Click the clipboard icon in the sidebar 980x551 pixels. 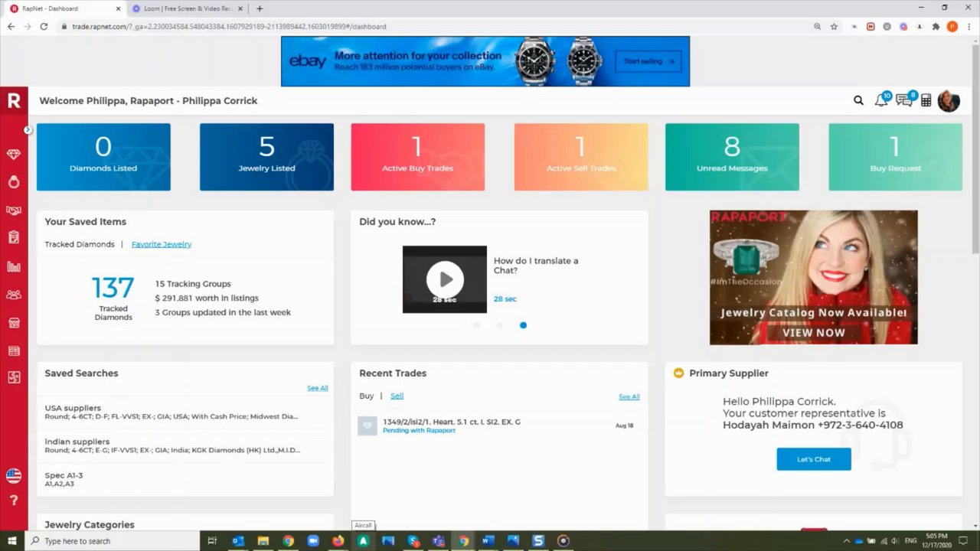pos(14,238)
